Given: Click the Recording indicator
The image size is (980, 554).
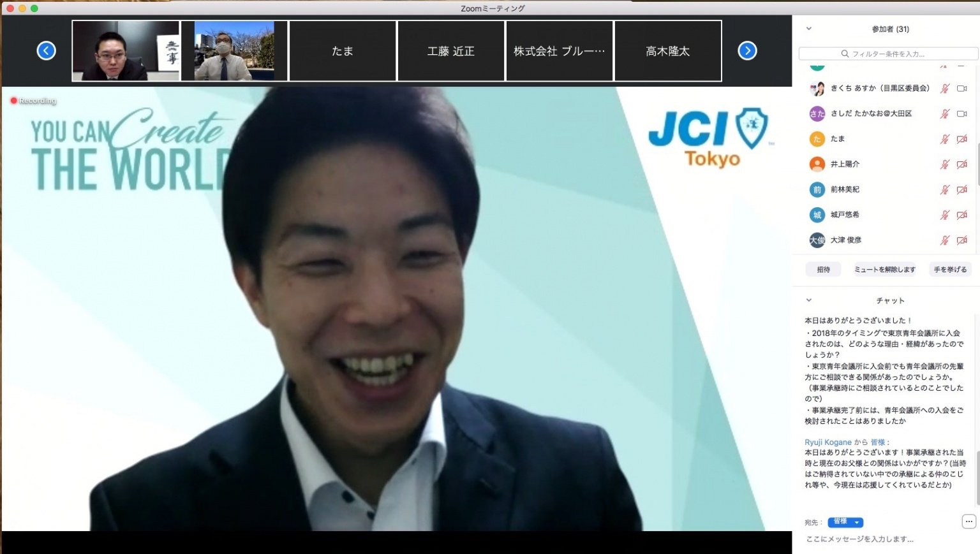Looking at the screenshot, I should [33, 101].
